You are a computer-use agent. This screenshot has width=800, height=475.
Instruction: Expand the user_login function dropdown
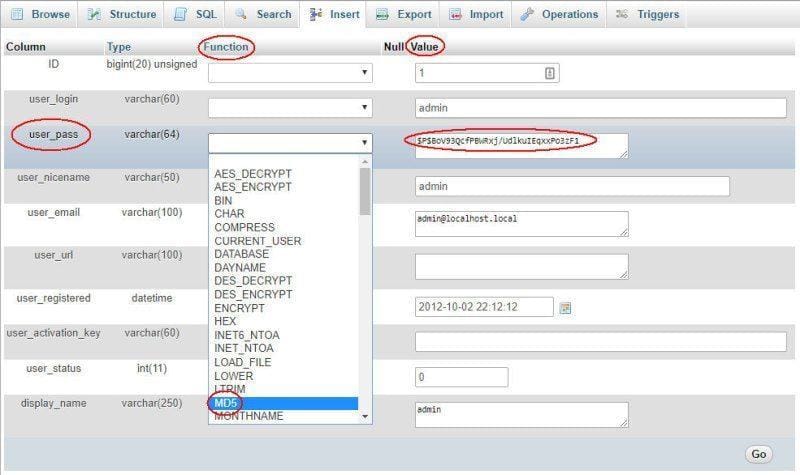click(x=290, y=108)
